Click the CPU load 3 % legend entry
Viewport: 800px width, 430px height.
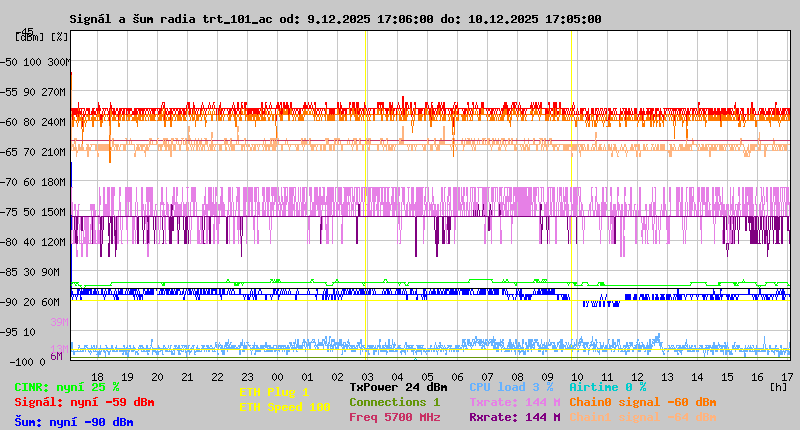point(511,387)
